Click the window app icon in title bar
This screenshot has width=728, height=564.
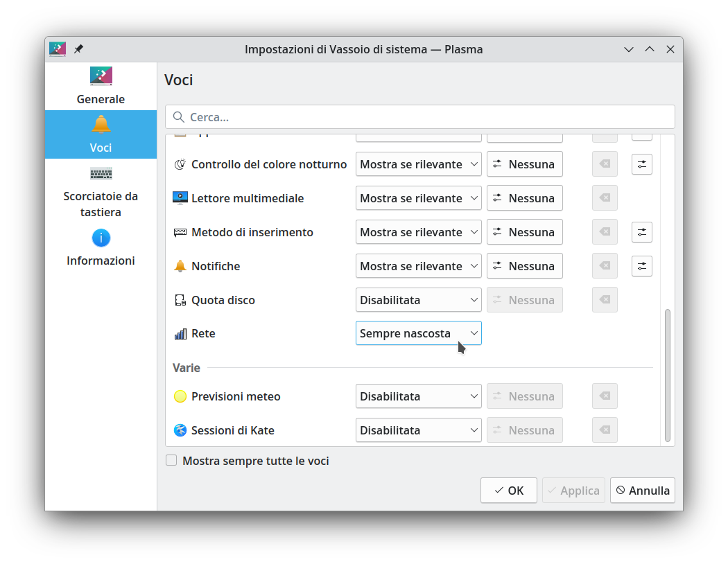tap(58, 49)
